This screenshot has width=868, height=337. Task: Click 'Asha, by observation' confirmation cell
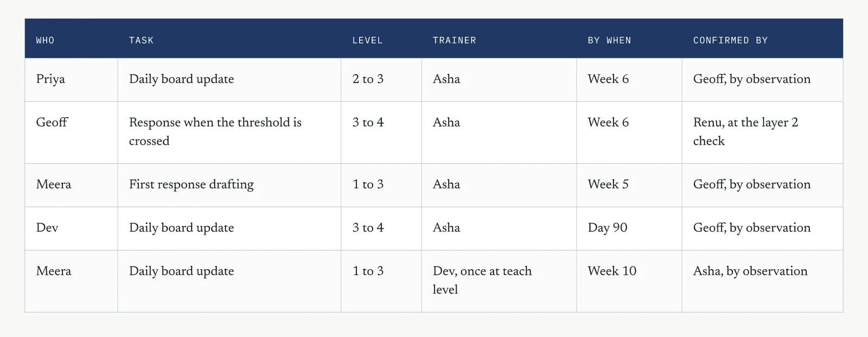click(762, 281)
